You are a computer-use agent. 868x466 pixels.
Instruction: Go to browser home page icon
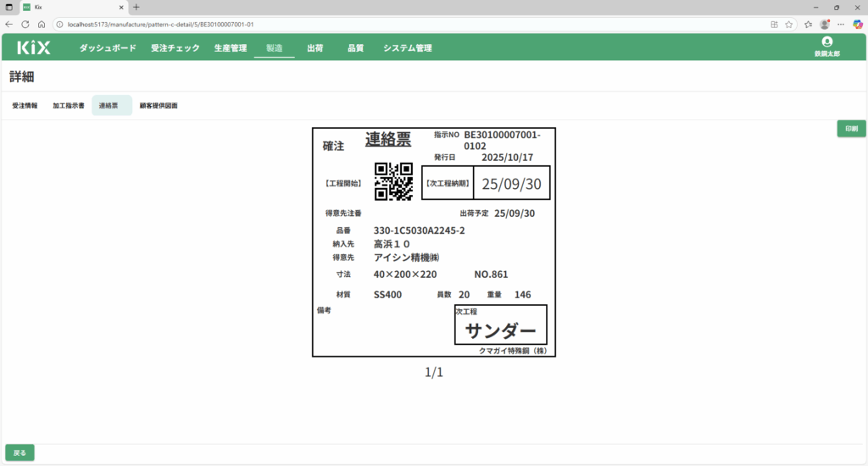(42, 24)
